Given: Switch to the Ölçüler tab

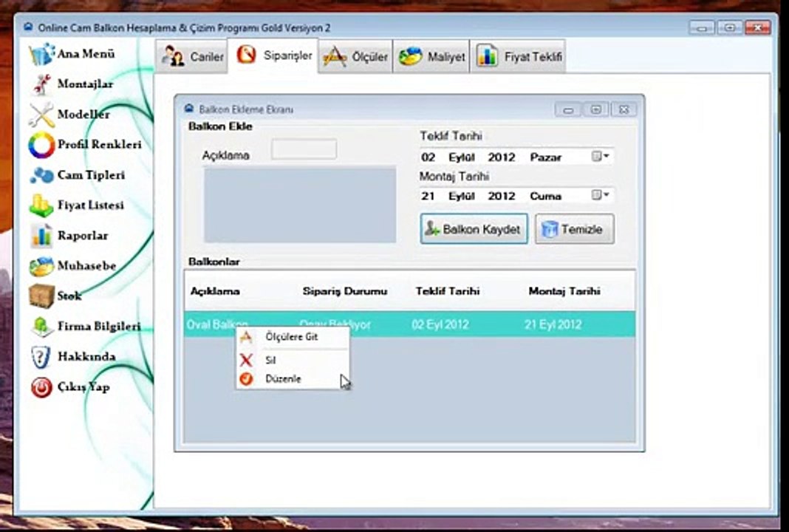Looking at the screenshot, I should 355,56.
